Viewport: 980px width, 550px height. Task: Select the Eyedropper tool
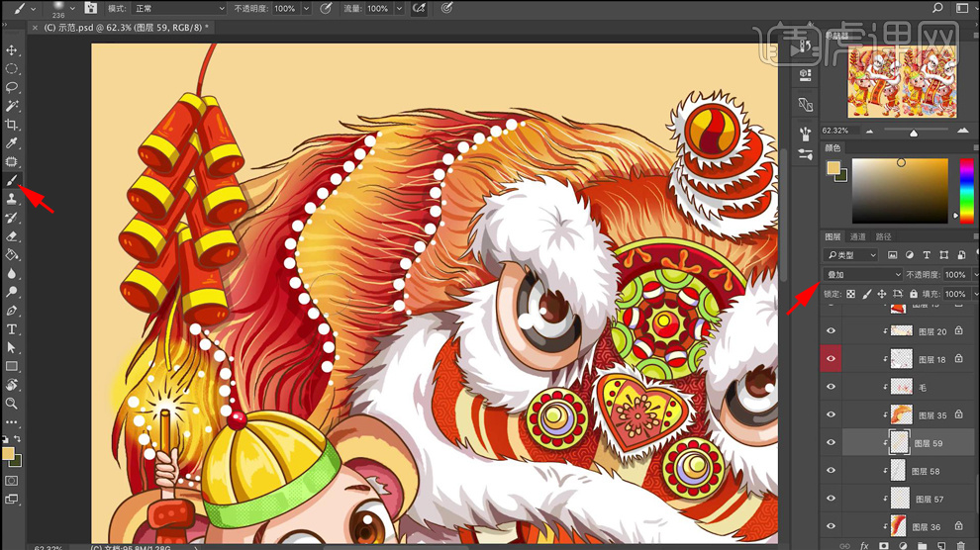pyautogui.click(x=11, y=143)
